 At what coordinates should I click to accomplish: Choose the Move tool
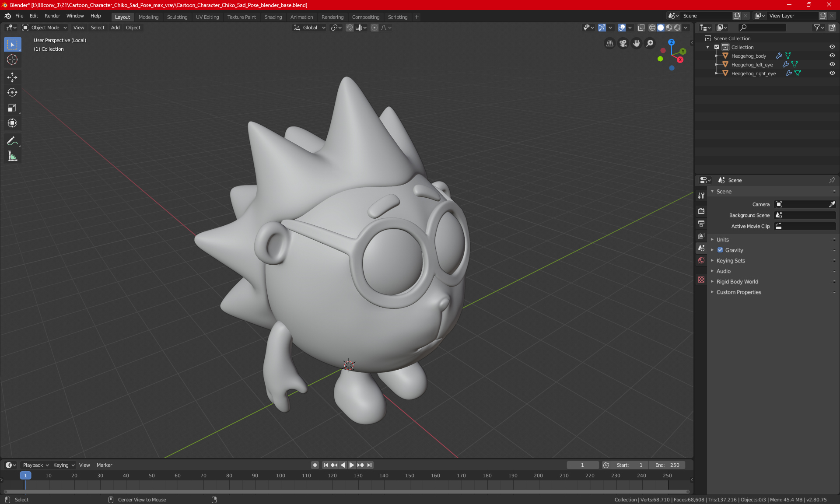coord(12,77)
